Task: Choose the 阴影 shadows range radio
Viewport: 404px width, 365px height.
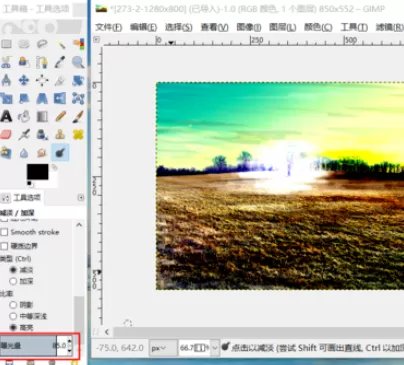Action: point(13,304)
